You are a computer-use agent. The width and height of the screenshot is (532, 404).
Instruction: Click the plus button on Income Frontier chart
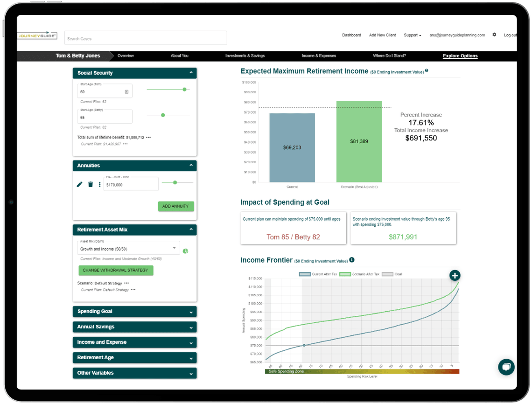click(455, 275)
